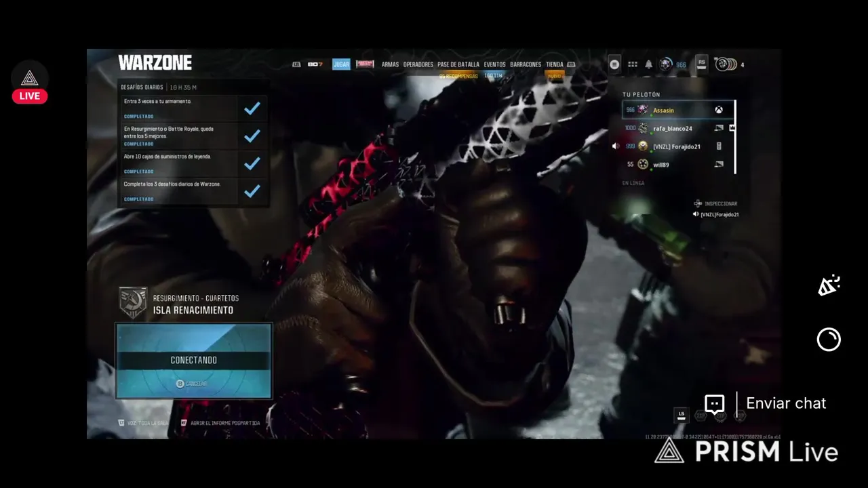The height and width of the screenshot is (488, 868).
Task: Click the TU PELOTÓN heading
Action: click(x=641, y=95)
